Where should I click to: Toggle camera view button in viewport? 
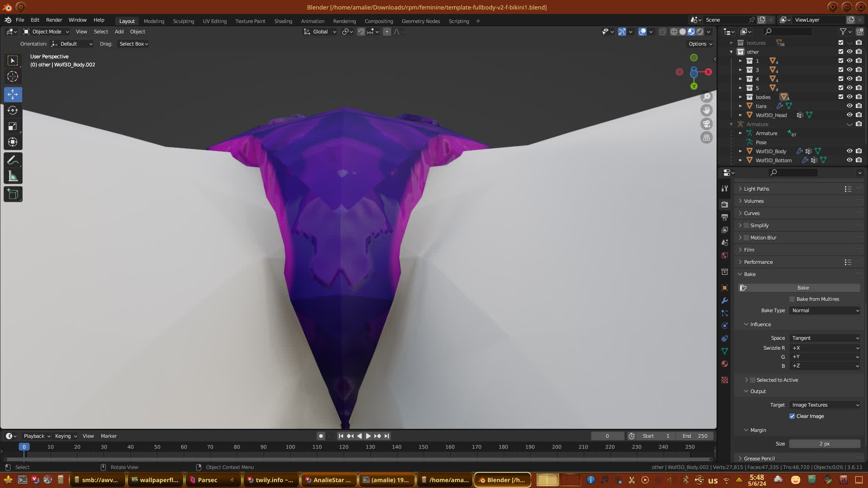tap(706, 124)
